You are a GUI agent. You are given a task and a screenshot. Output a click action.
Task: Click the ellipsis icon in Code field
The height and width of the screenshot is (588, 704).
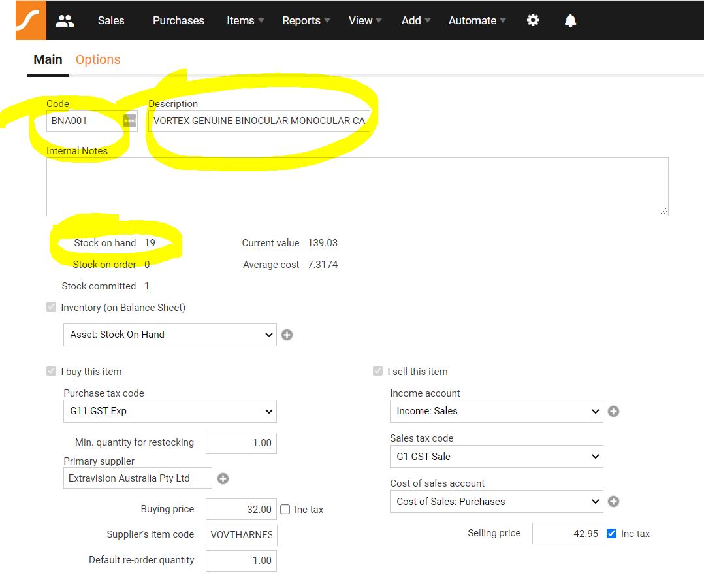click(130, 120)
